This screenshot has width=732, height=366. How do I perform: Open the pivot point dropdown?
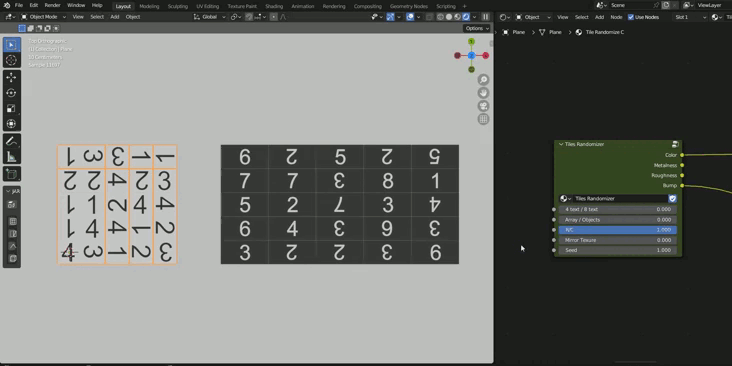pyautogui.click(x=236, y=17)
